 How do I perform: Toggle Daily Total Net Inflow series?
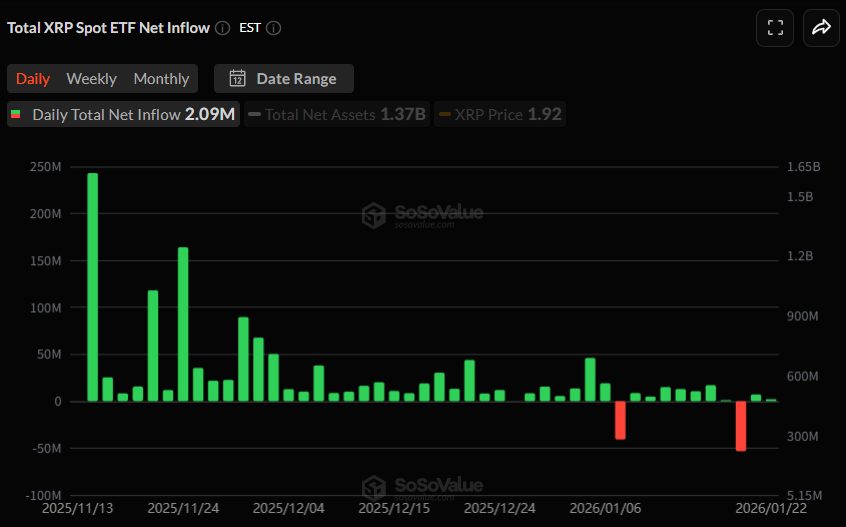(x=123, y=115)
